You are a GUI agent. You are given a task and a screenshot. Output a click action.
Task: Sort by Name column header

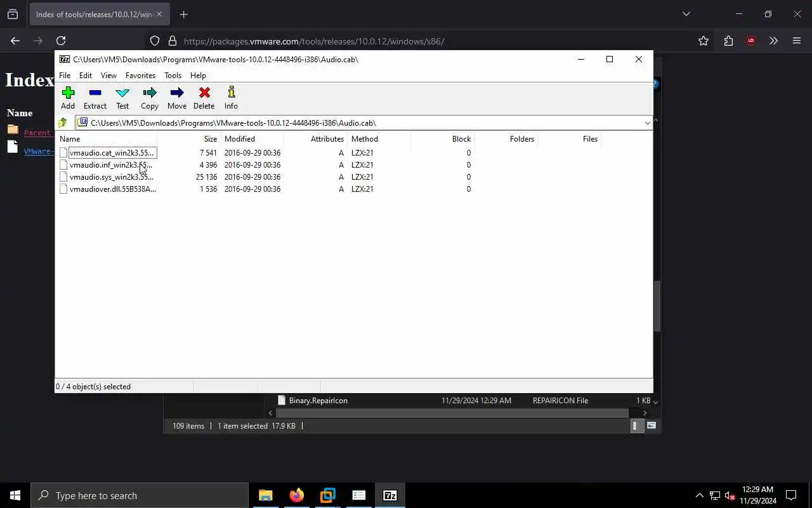coord(107,139)
